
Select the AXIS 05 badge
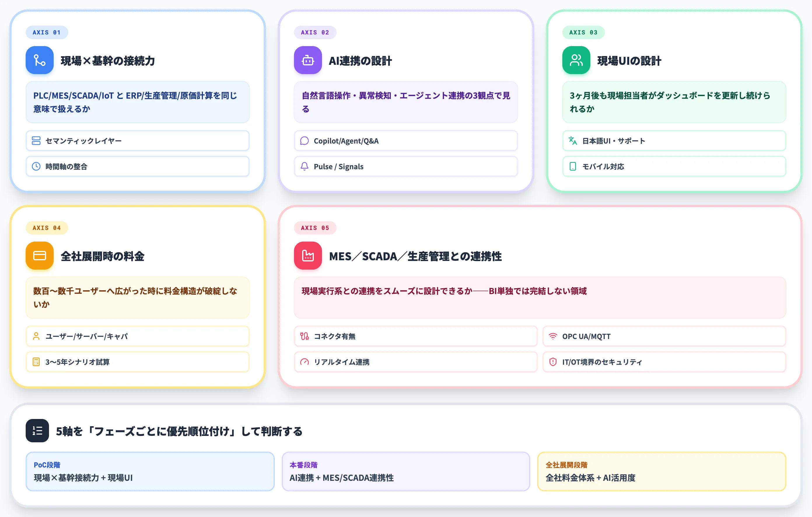tap(315, 228)
